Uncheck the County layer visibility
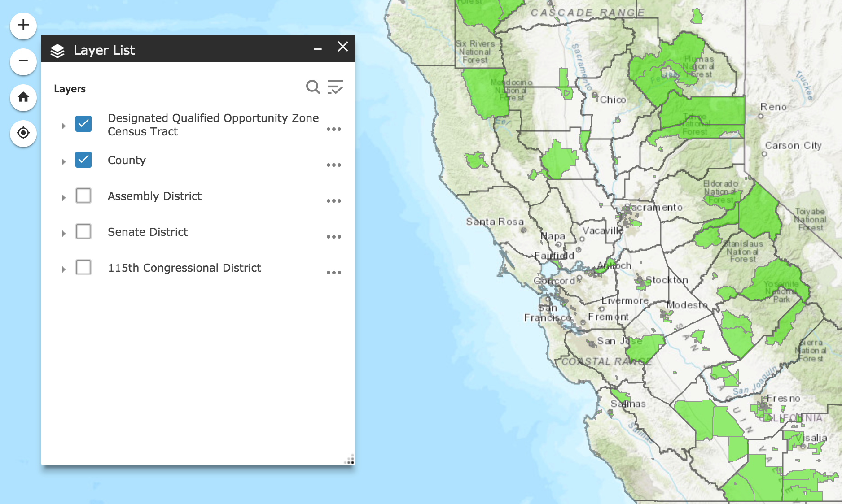Screen dimensions: 842x504 tap(83, 160)
